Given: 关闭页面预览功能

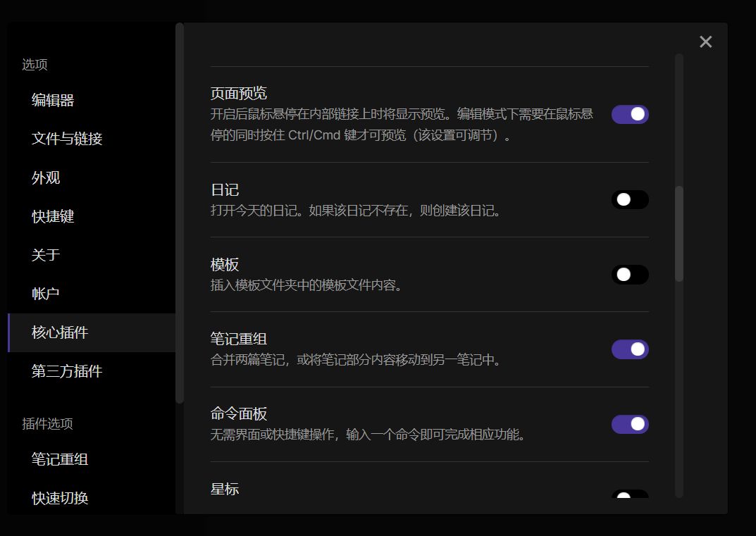Looking at the screenshot, I should 629,114.
